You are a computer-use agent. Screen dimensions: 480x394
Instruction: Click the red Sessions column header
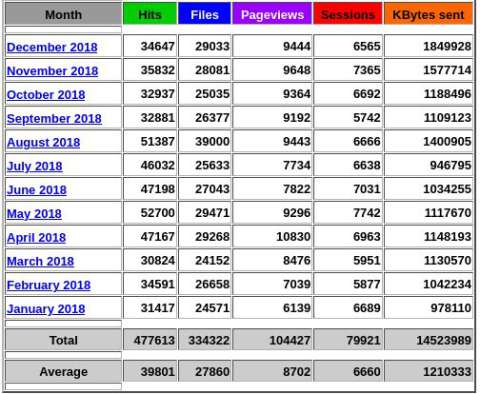click(x=348, y=14)
